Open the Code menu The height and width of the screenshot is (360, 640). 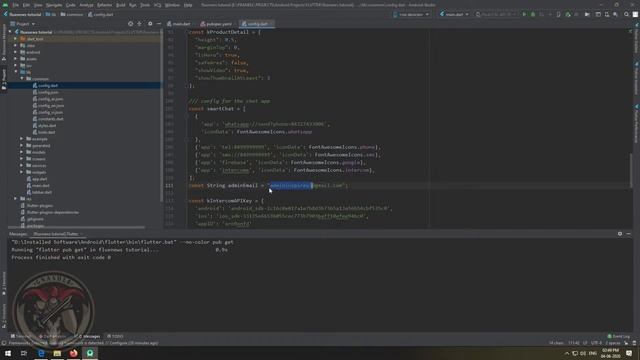pos(71,5)
